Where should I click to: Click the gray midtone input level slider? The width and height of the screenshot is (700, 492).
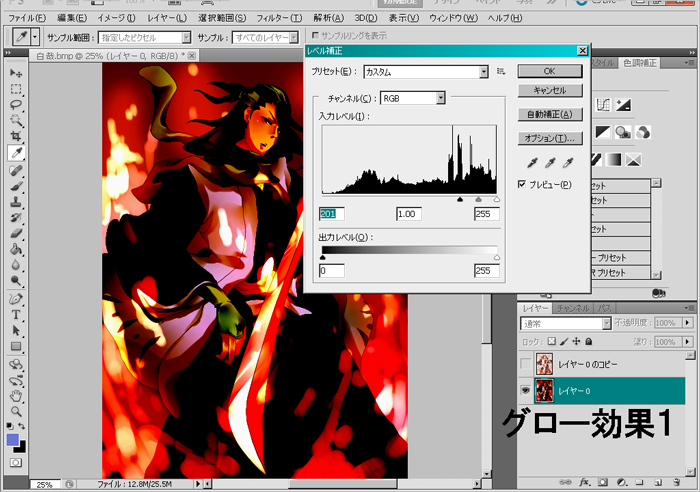click(x=478, y=200)
